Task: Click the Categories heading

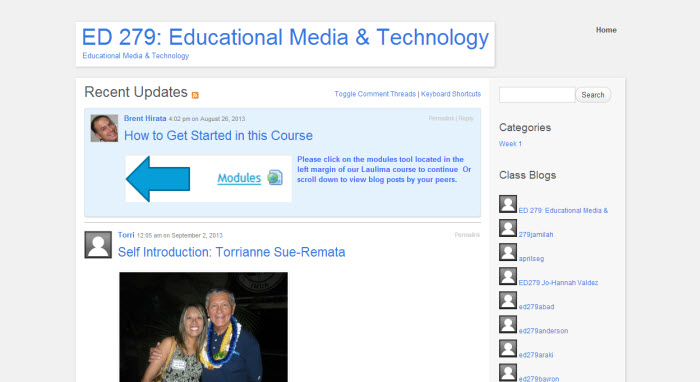Action: pyautogui.click(x=525, y=128)
